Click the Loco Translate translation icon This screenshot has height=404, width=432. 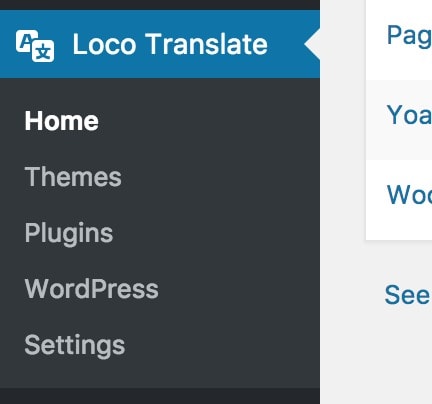coord(35,46)
